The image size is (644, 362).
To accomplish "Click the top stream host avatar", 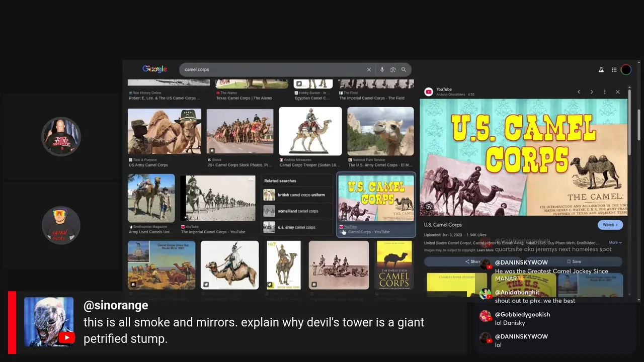I will pyautogui.click(x=61, y=136).
